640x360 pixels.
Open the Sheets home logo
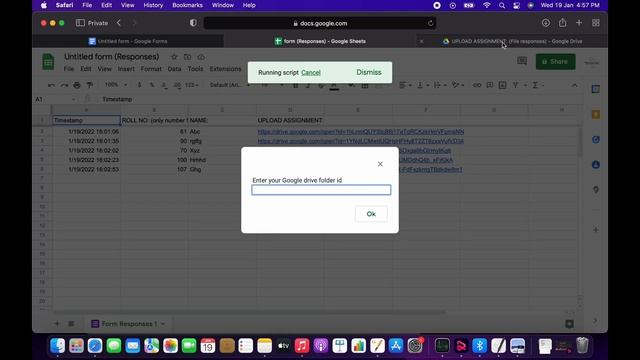[x=48, y=62]
